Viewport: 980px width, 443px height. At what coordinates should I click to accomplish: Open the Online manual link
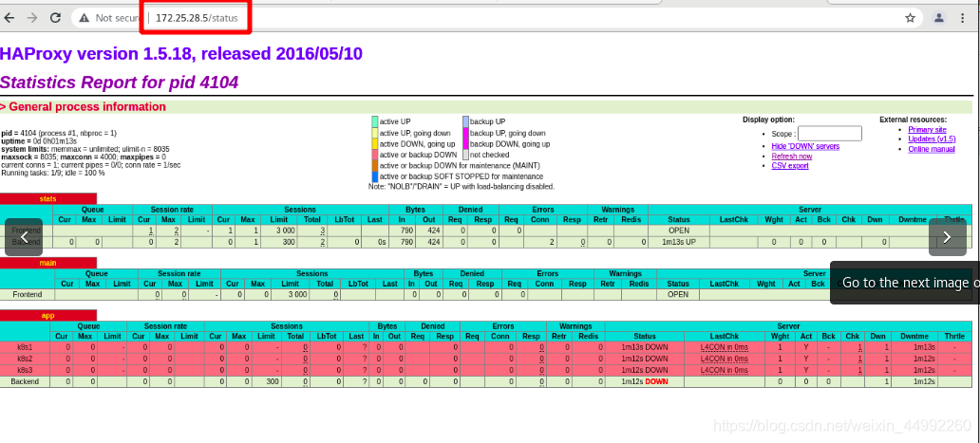coord(932,149)
